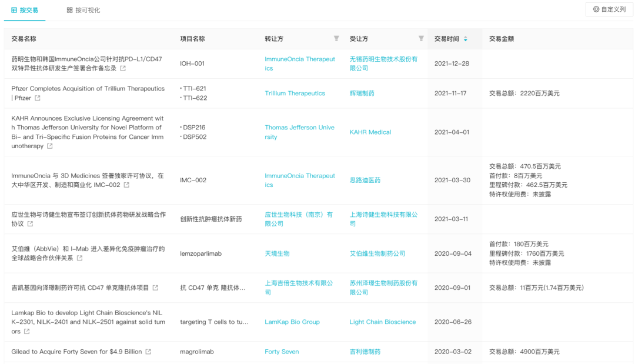Select IMC-002 project cell

193,180
